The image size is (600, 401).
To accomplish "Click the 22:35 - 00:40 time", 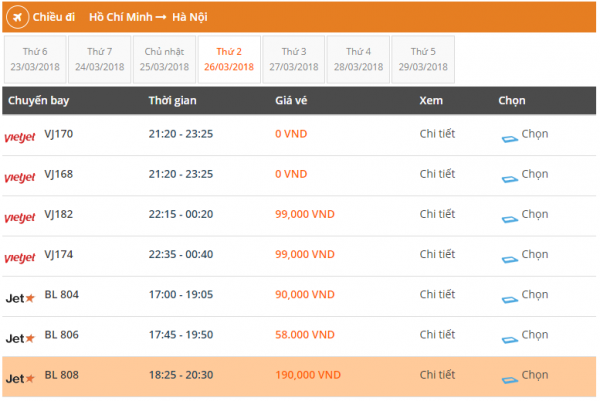I will tap(181, 254).
